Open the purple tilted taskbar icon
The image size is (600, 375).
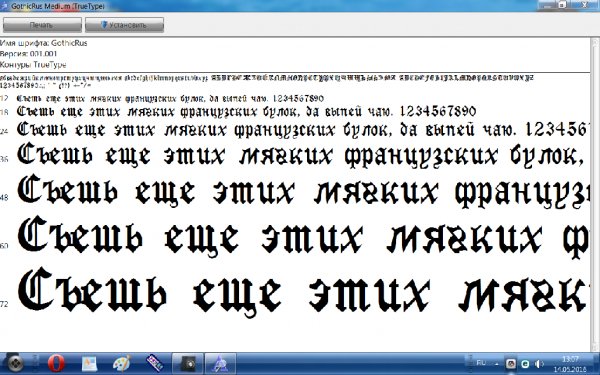[x=155, y=363]
